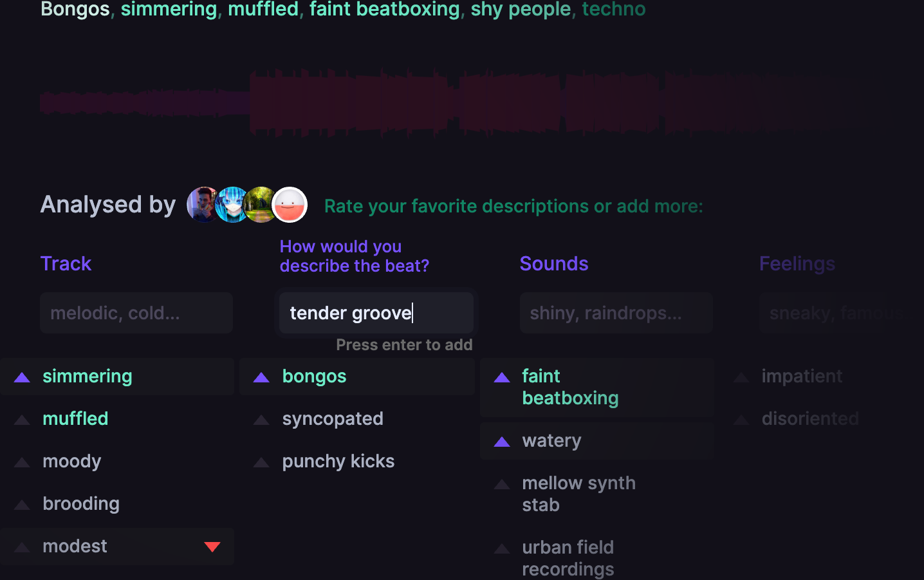Click the 'faint beatboxing' tag in the header
The height and width of the screenshot is (580, 924).
click(384, 9)
